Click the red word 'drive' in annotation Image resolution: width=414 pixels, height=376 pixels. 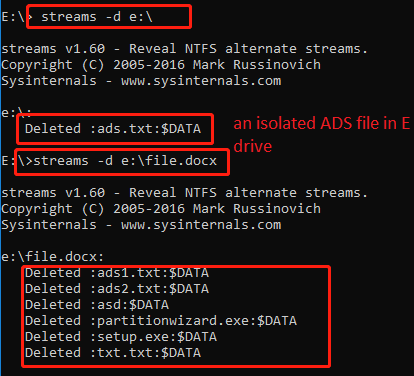click(253, 146)
